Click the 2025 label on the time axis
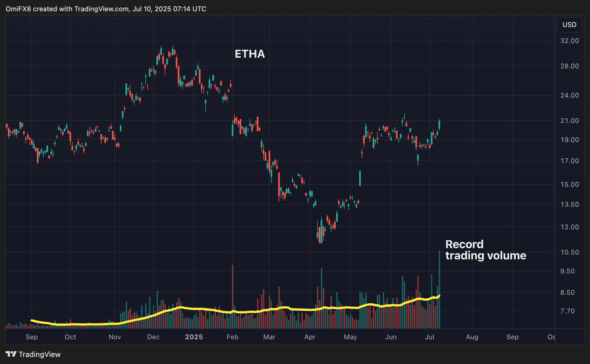Viewport: 590px width, 364px height. 195,337
